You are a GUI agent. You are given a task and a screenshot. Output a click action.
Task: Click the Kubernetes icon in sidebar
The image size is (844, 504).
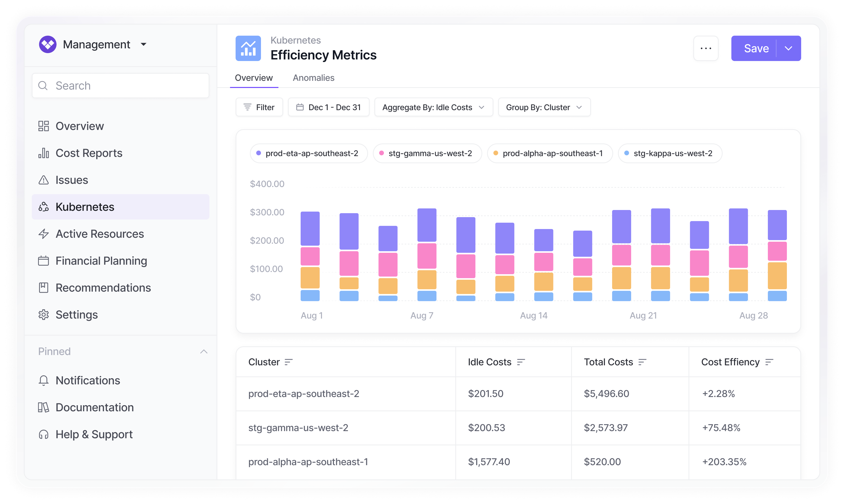44,207
